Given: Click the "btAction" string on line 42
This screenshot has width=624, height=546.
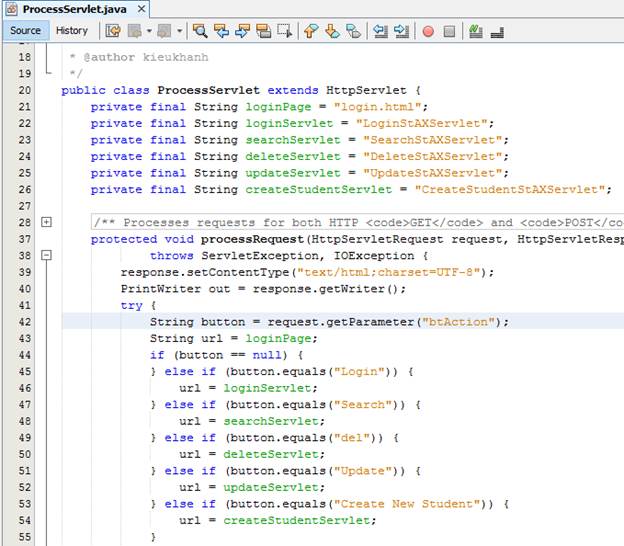Looking at the screenshot, I should [x=458, y=322].
